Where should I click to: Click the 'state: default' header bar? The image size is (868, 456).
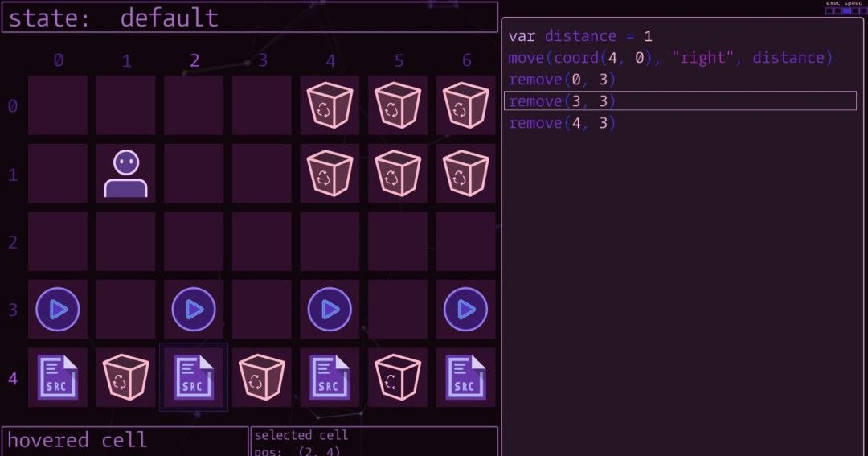(x=249, y=18)
